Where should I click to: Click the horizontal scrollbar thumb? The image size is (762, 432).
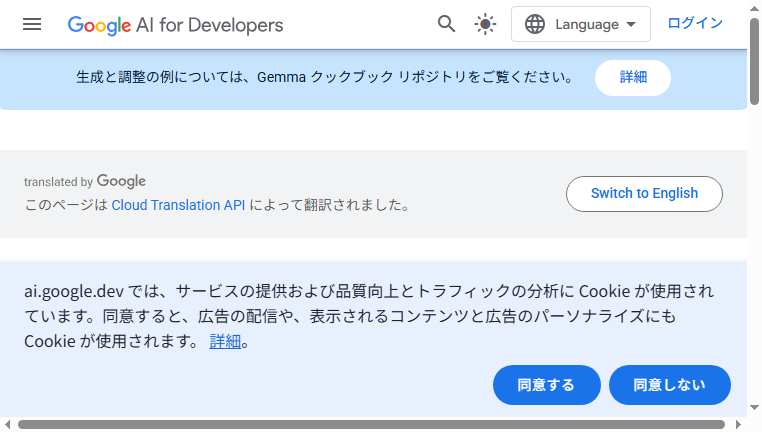pos(371,425)
